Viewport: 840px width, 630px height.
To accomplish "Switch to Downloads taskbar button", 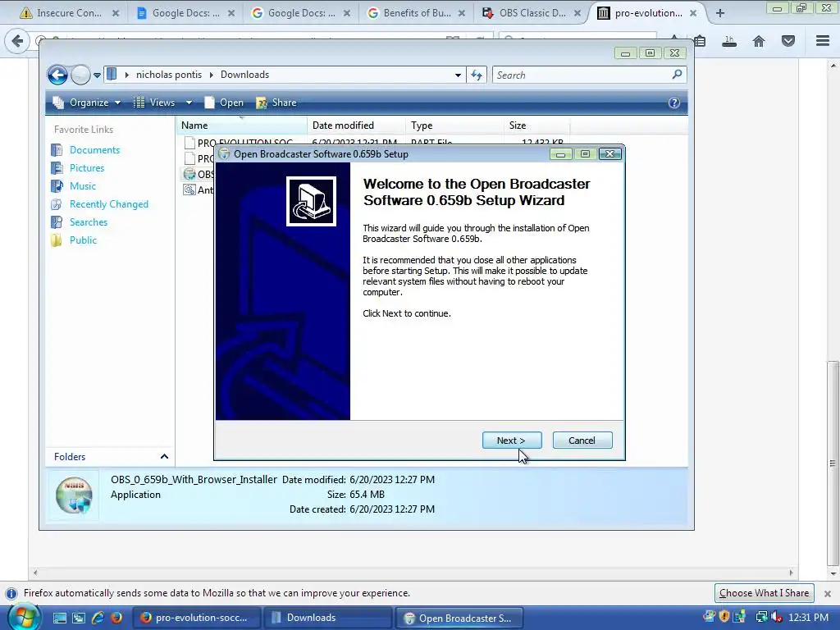I will (328, 618).
